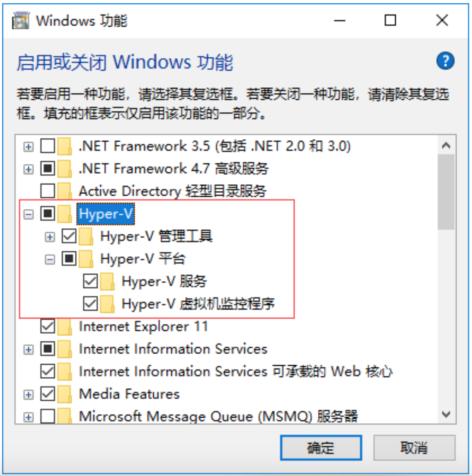Screen dimensions: 472x476
Task: Disable the Hyper-V 虚拟机监控程序 checkbox
Action: point(91,304)
